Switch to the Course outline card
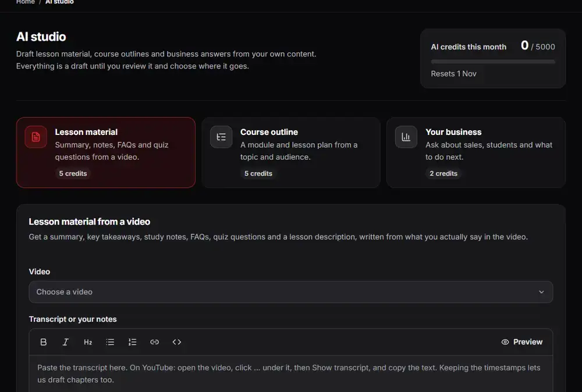The image size is (582, 392). click(291, 152)
